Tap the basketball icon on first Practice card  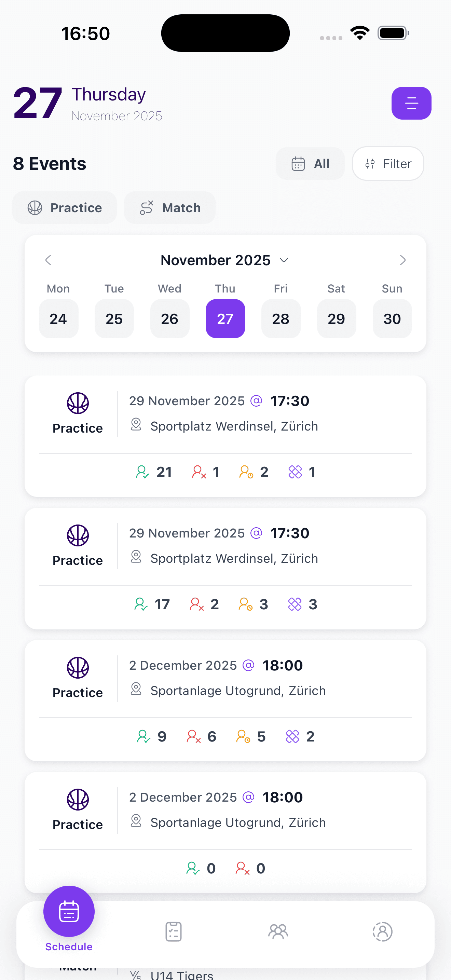78,403
